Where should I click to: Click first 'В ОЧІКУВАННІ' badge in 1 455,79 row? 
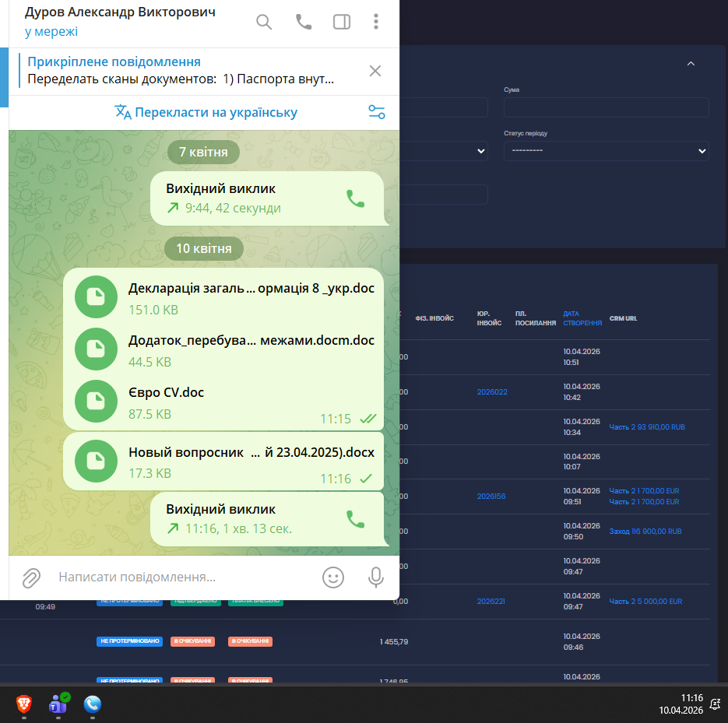pyautogui.click(x=192, y=642)
